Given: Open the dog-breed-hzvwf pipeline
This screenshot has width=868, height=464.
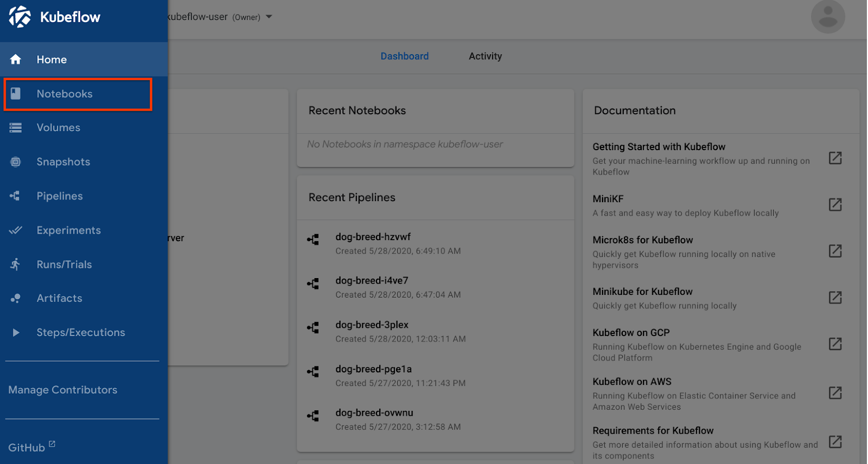Looking at the screenshot, I should (x=373, y=237).
